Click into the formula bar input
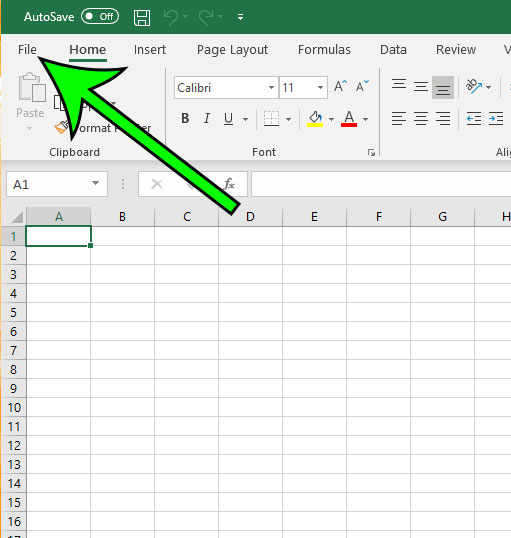This screenshot has height=538, width=511. coord(381,184)
